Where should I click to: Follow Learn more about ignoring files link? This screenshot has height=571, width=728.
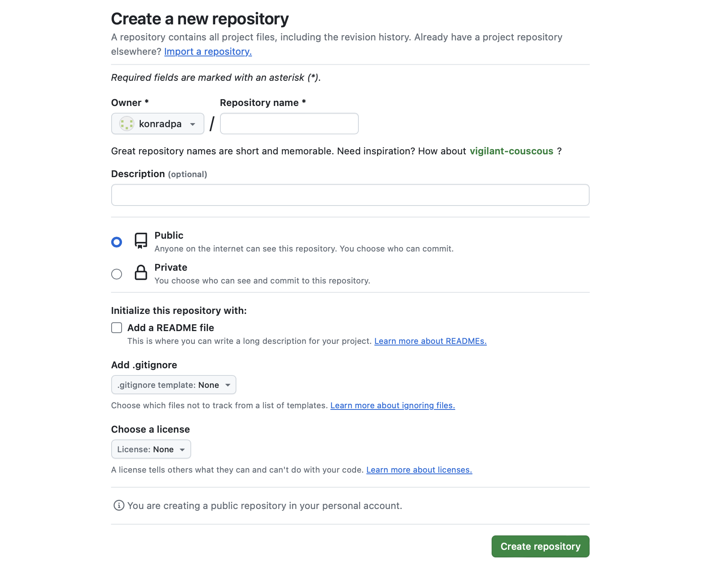[x=392, y=405]
